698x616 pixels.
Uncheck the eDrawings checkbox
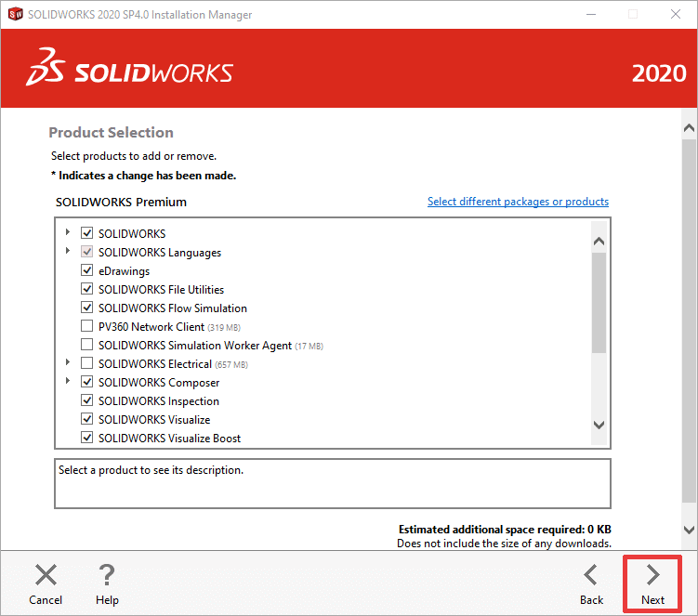86,270
